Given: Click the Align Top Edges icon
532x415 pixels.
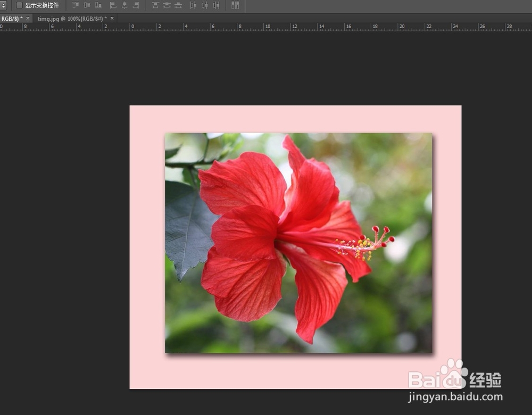Looking at the screenshot, I should pos(76,5).
